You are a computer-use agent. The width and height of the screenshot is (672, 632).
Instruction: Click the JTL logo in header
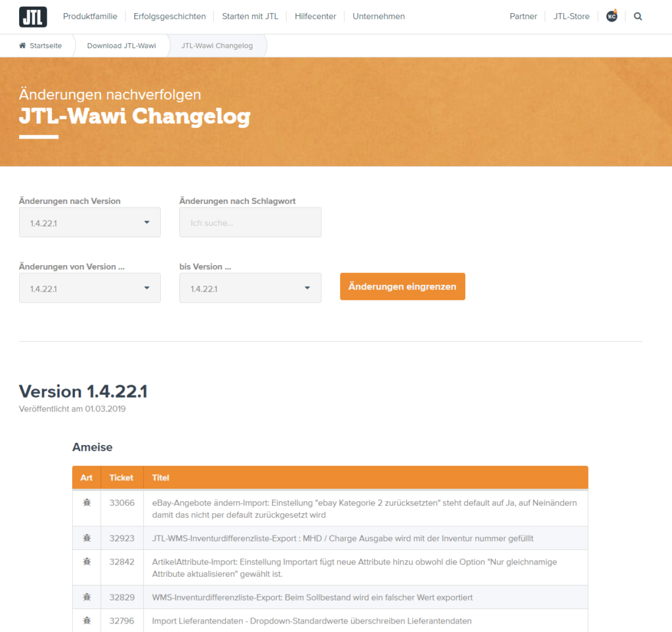tap(33, 16)
